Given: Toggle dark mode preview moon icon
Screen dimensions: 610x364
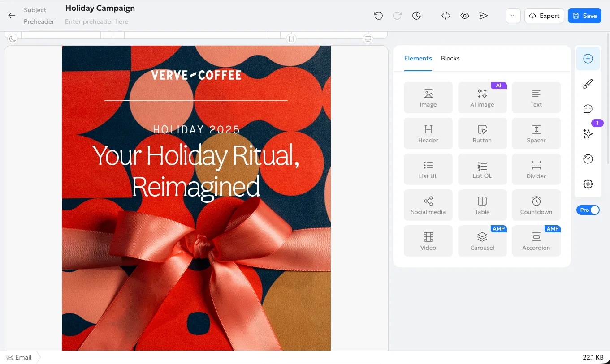Looking at the screenshot, I should point(13,39).
